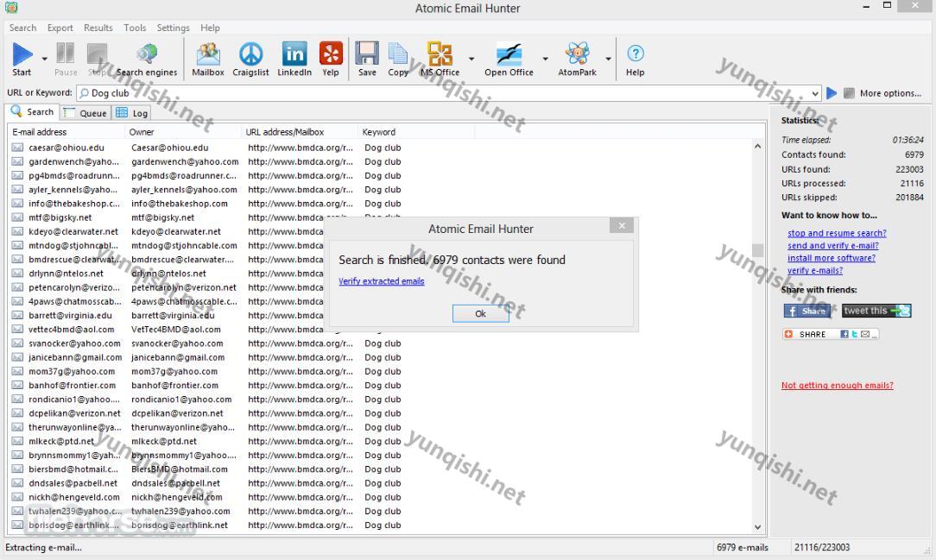Click the application icon in title bar
Viewport: 936px width, 560px height.
[10, 8]
